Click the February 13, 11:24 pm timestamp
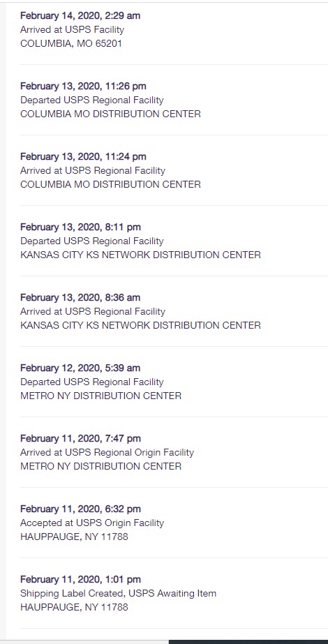Image resolution: width=328 pixels, height=644 pixels. pyautogui.click(x=83, y=156)
